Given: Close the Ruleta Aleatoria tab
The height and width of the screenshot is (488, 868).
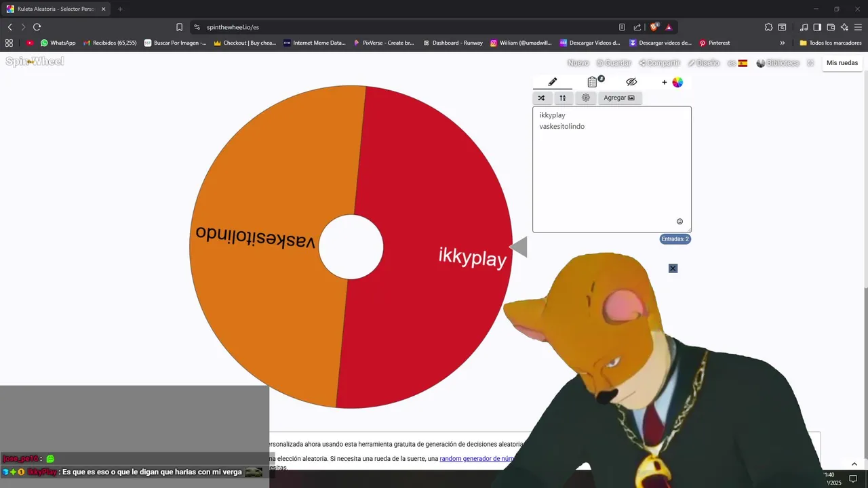Looking at the screenshot, I should click(x=103, y=9).
